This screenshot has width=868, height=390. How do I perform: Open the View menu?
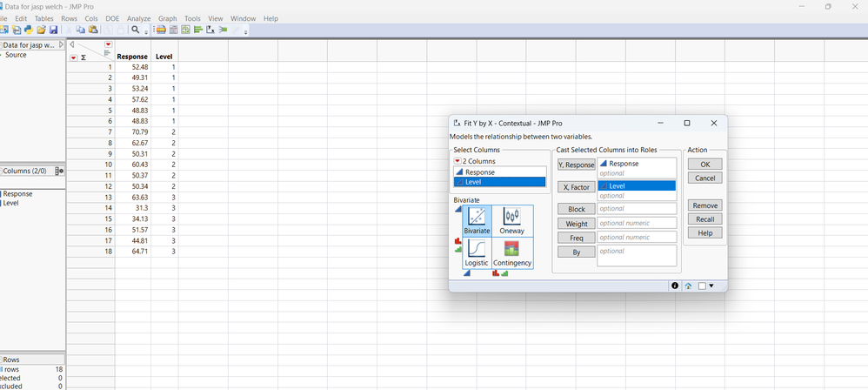[x=216, y=18]
